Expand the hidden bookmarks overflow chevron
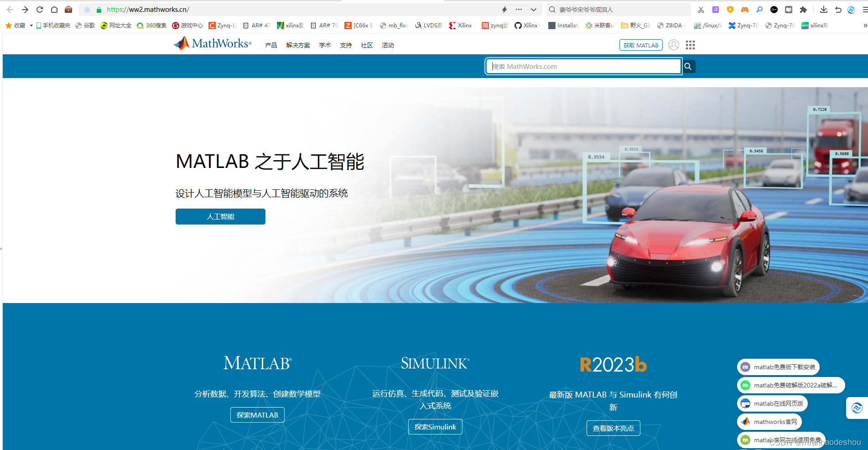868x450 pixels. (864, 25)
